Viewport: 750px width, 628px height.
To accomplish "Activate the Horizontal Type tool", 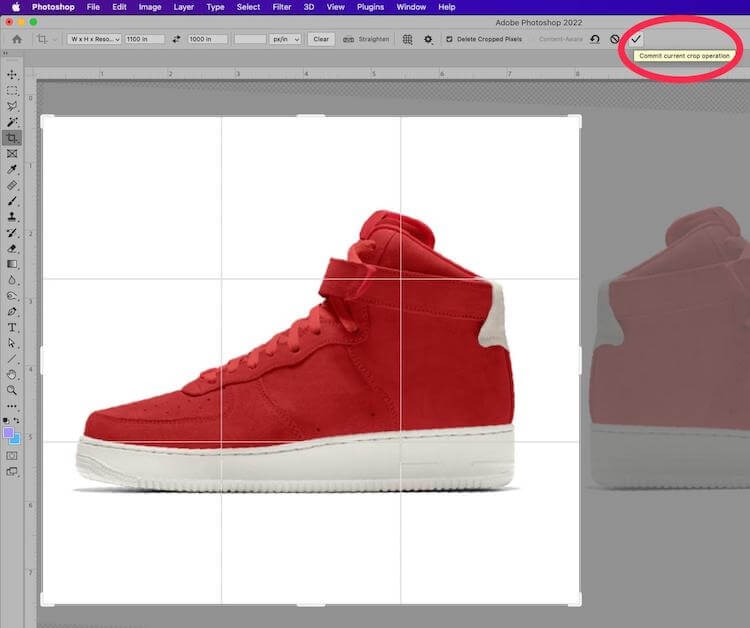I will point(12,327).
